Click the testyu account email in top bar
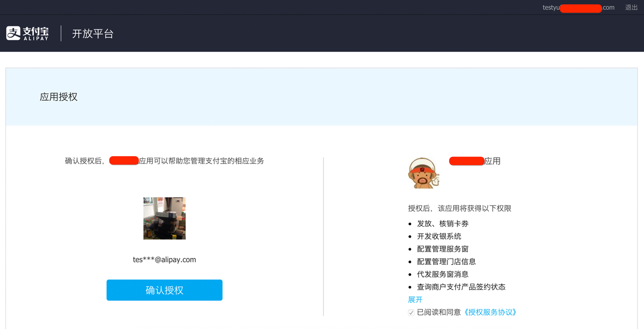Viewport: 644px width, 329px height. pyautogui.click(x=578, y=7)
